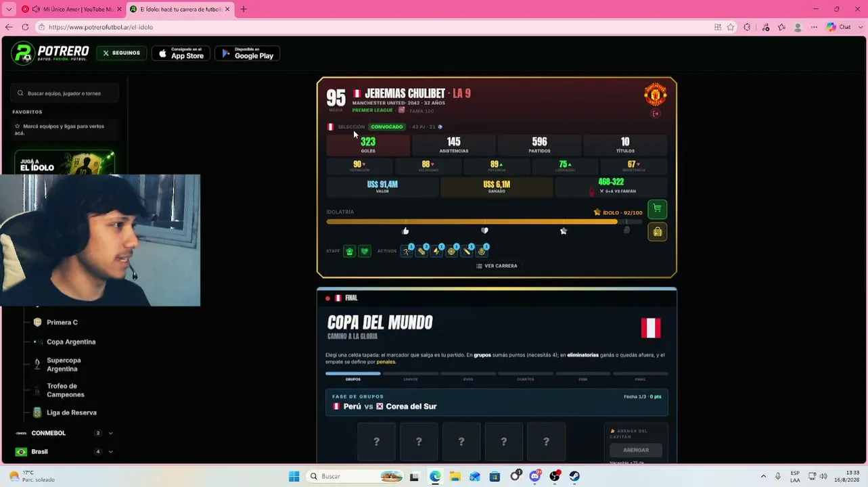Viewport: 868px width, 487px height.
Task: Open the green shopping cart store button
Action: pos(657,209)
